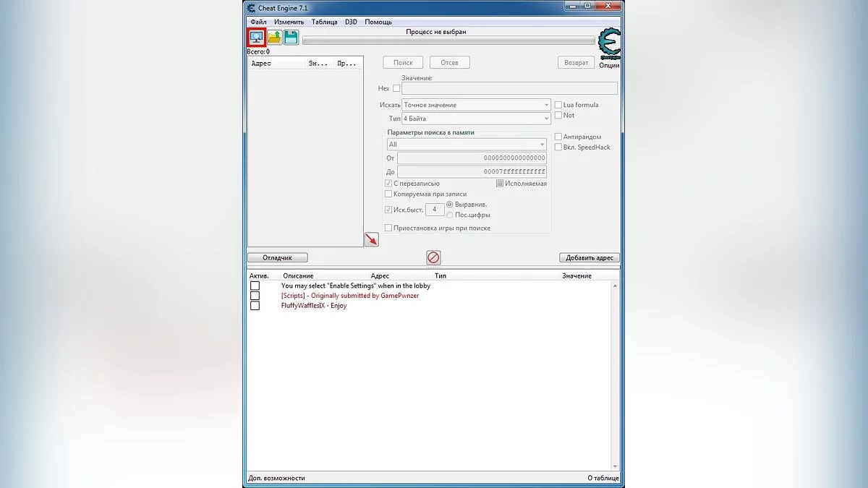This screenshot has height=488, width=868.
Task: Open the Изменить menu
Action: (x=289, y=22)
